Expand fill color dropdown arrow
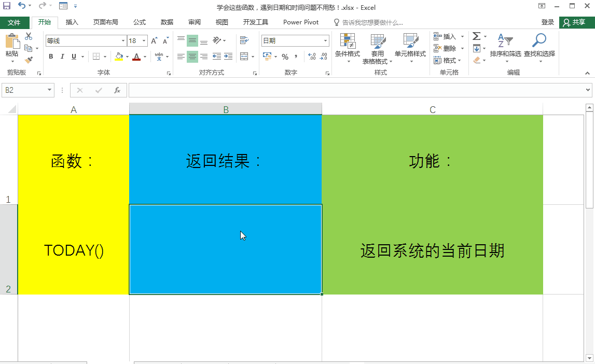This screenshot has height=364, width=595. [x=127, y=57]
